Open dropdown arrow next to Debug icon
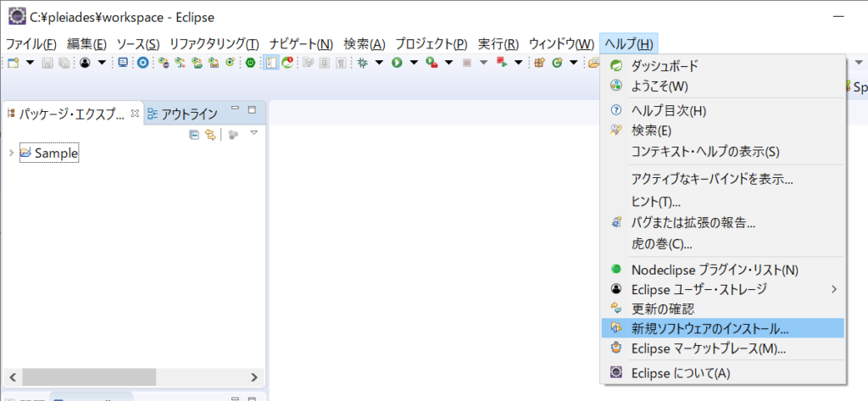This screenshot has height=401, width=868. tap(379, 63)
